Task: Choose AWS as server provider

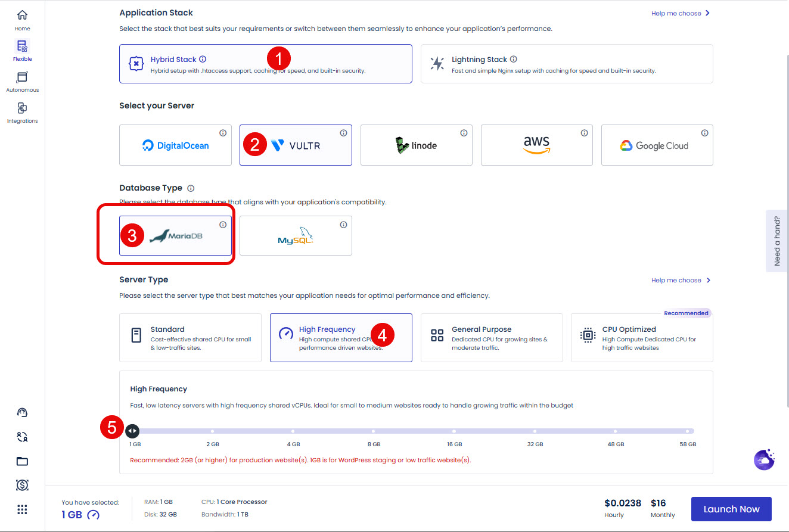Action: coord(537,145)
